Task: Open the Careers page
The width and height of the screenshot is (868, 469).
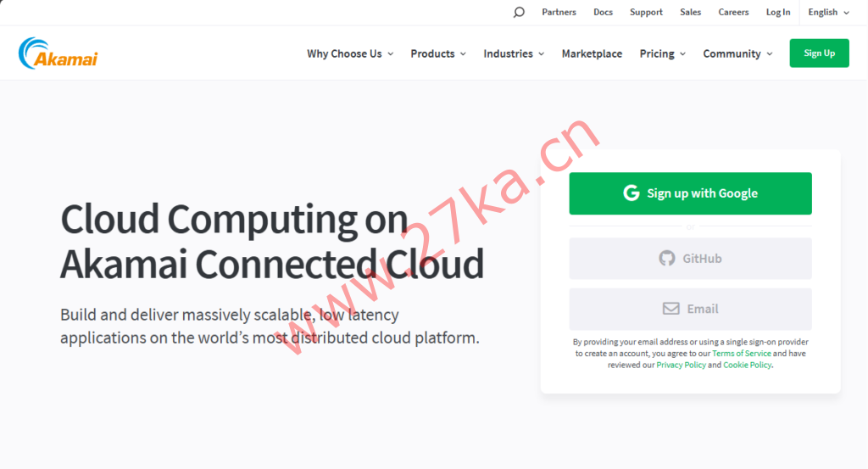Action: (x=733, y=12)
